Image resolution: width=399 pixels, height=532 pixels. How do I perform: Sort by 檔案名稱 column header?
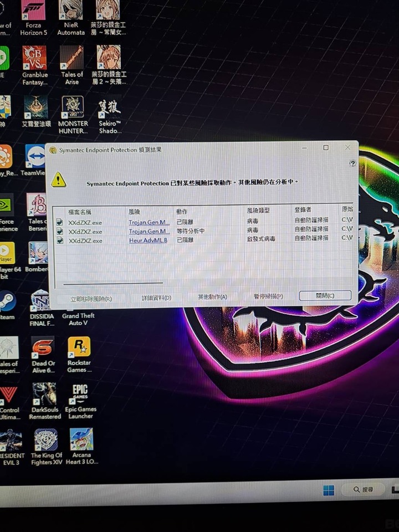pyautogui.click(x=79, y=212)
